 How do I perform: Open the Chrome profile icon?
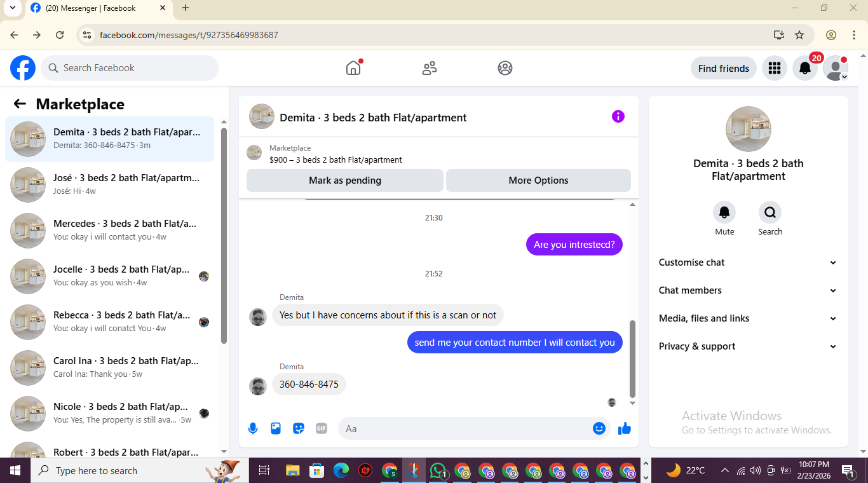(831, 35)
